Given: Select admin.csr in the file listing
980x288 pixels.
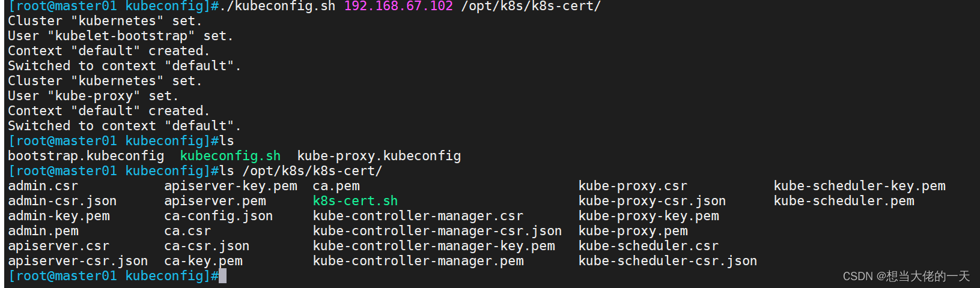Looking at the screenshot, I should click(x=43, y=186).
